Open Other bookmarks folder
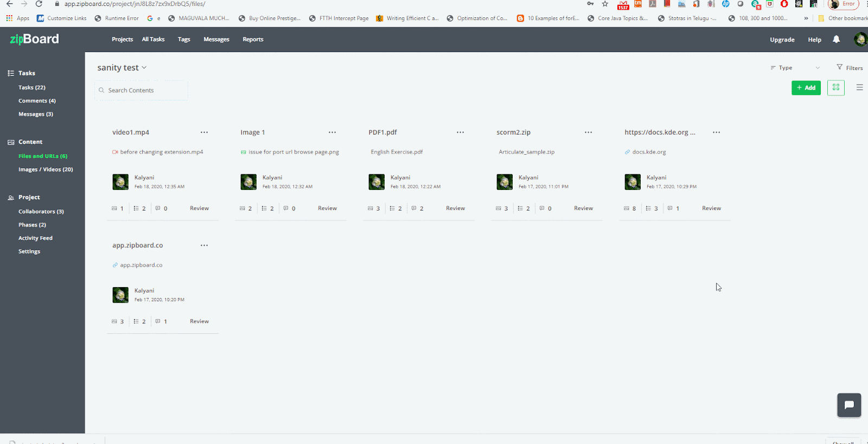The height and width of the screenshot is (444, 868). pyautogui.click(x=843, y=18)
